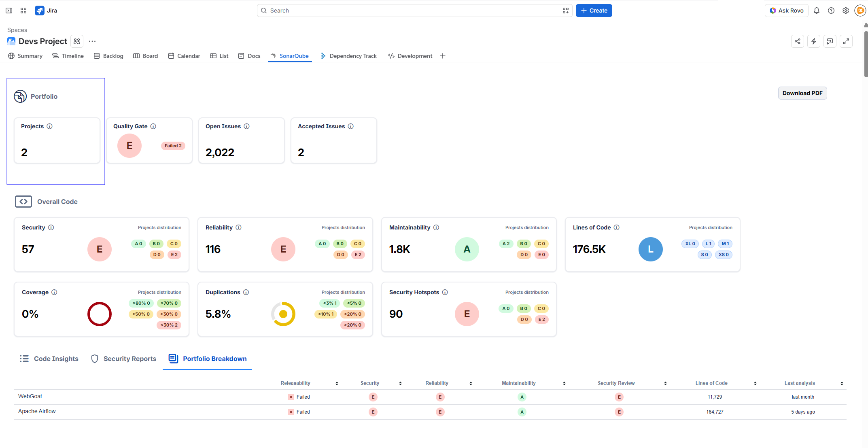Image resolution: width=868 pixels, height=448 pixels.
Task: Select the Portfolio Breakdown tab
Action: [x=207, y=359]
